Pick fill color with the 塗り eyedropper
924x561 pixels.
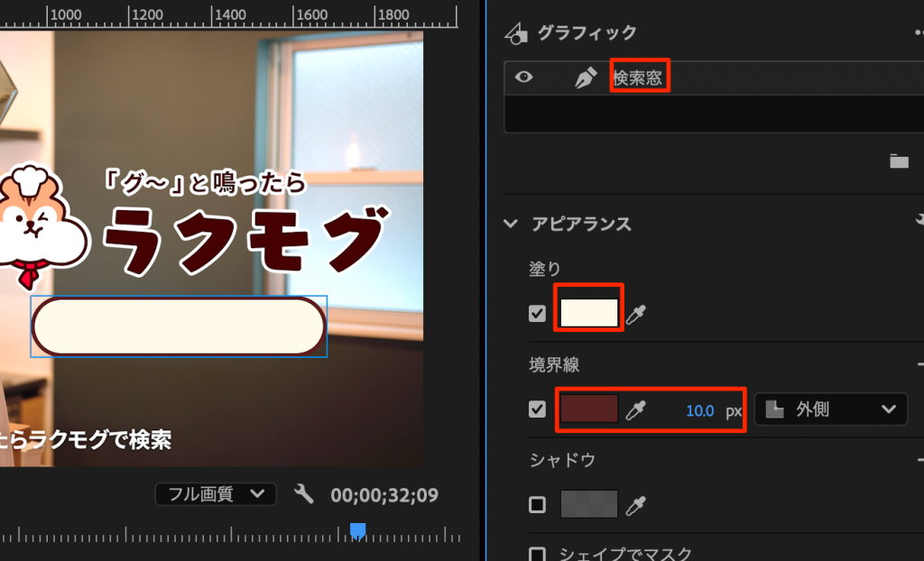(x=636, y=314)
